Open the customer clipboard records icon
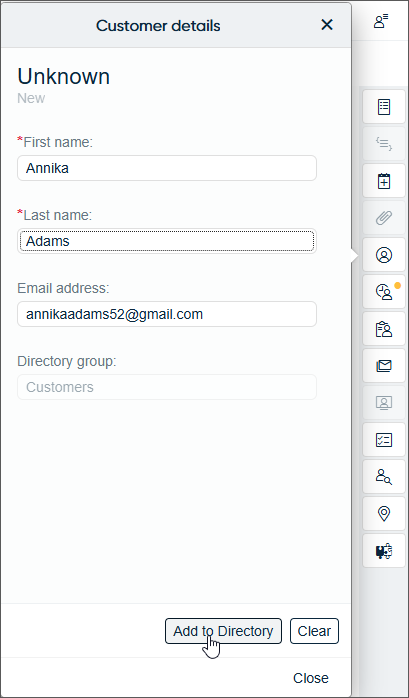Image resolution: width=409 pixels, height=698 pixels. (384, 329)
